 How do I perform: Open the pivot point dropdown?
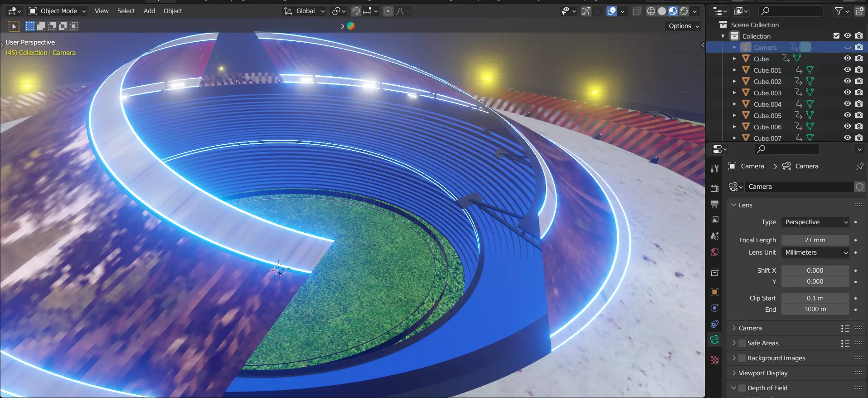339,11
